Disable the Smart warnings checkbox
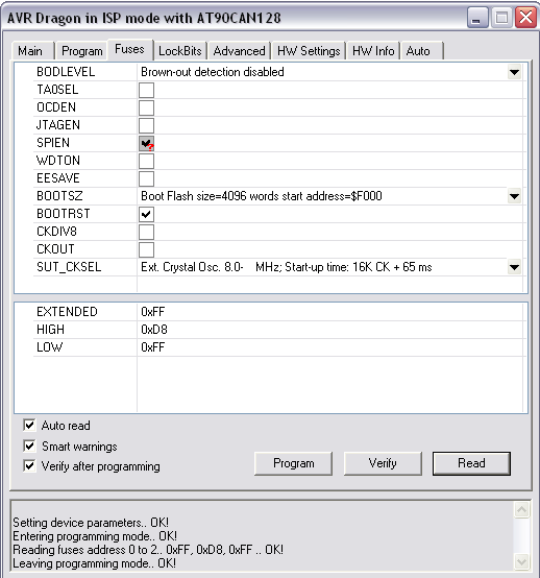540x578 pixels. click(x=29, y=446)
